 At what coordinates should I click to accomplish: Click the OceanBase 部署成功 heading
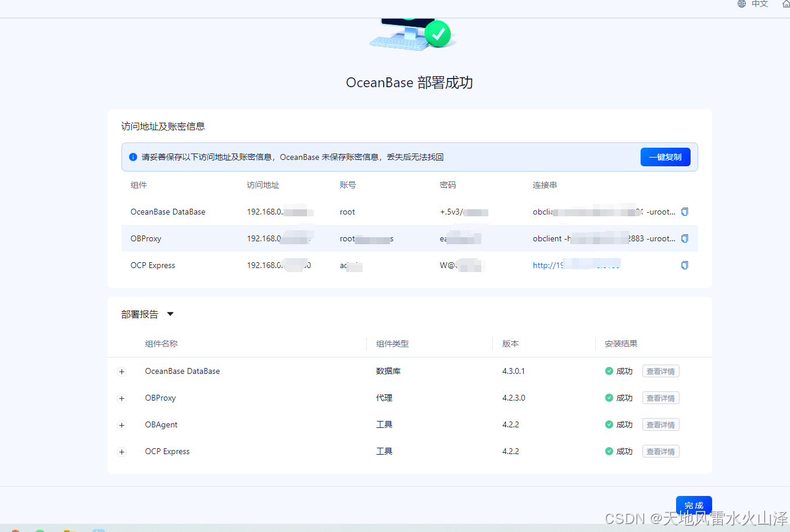[x=409, y=83]
